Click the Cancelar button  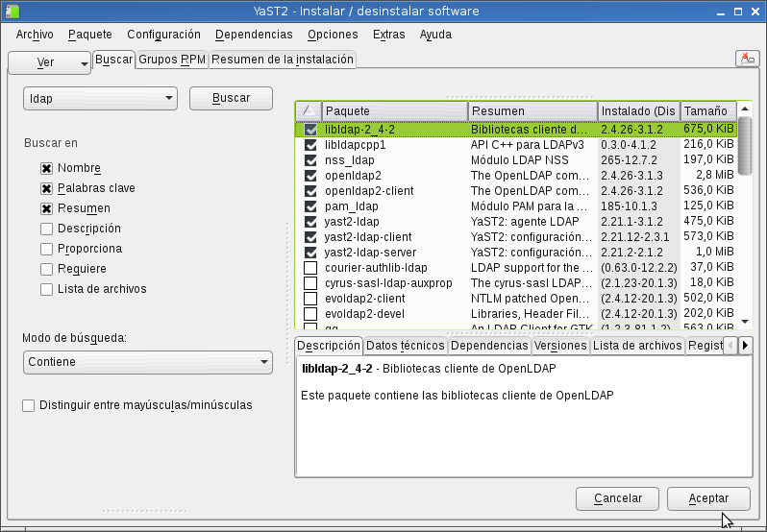click(617, 498)
